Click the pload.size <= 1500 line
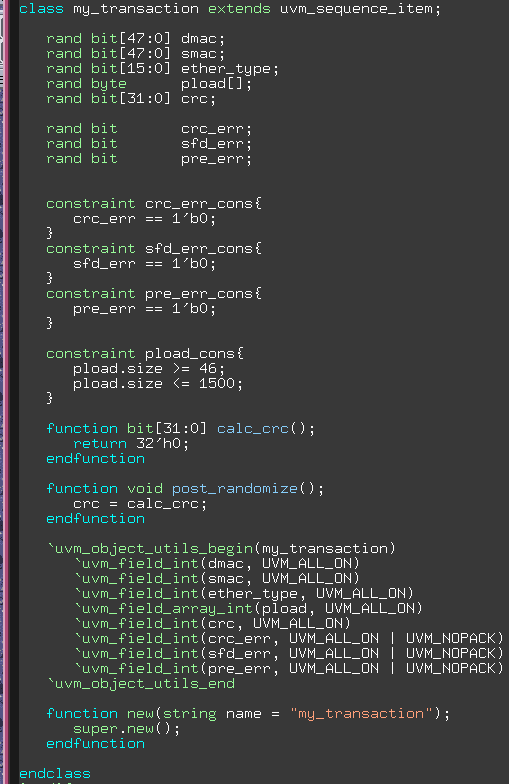The image size is (509, 784). click(158, 384)
